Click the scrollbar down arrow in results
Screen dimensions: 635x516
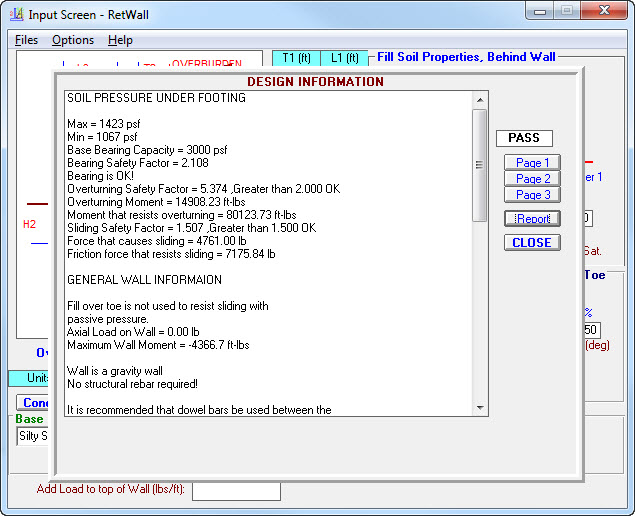pos(480,408)
